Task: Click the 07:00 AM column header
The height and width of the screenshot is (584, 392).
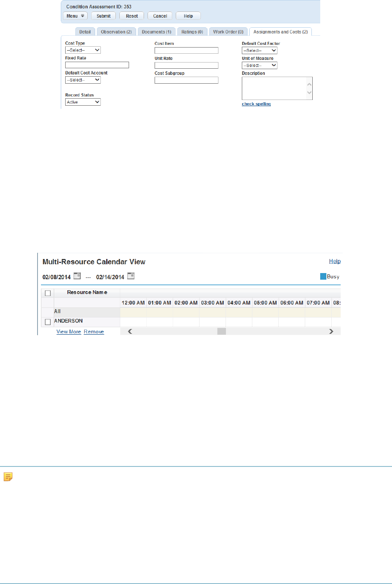Action: [318, 303]
